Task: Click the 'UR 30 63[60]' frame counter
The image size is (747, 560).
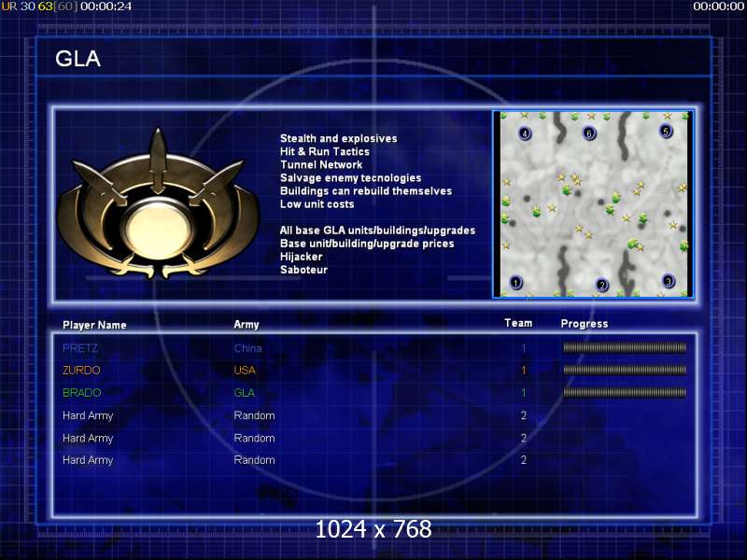Action: pos(40,7)
